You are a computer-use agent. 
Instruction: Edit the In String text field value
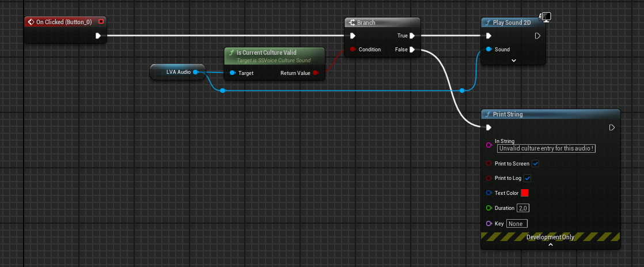[x=546, y=149]
